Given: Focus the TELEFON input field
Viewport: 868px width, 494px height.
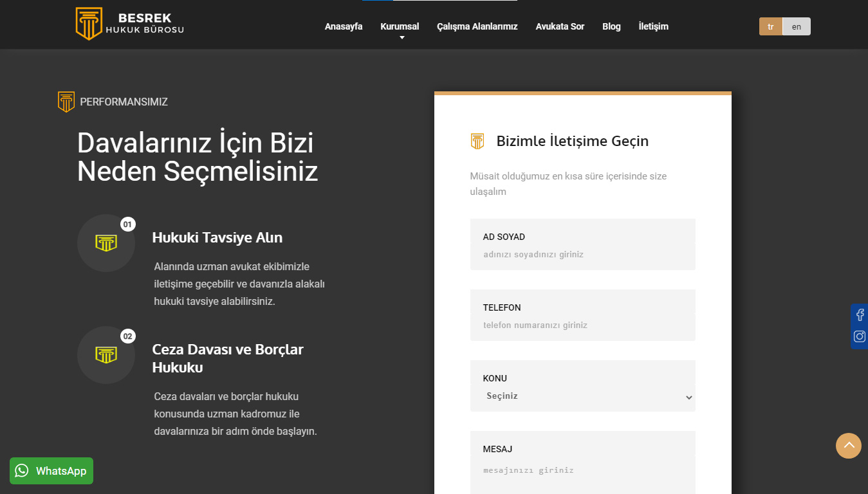Looking at the screenshot, I should (583, 325).
